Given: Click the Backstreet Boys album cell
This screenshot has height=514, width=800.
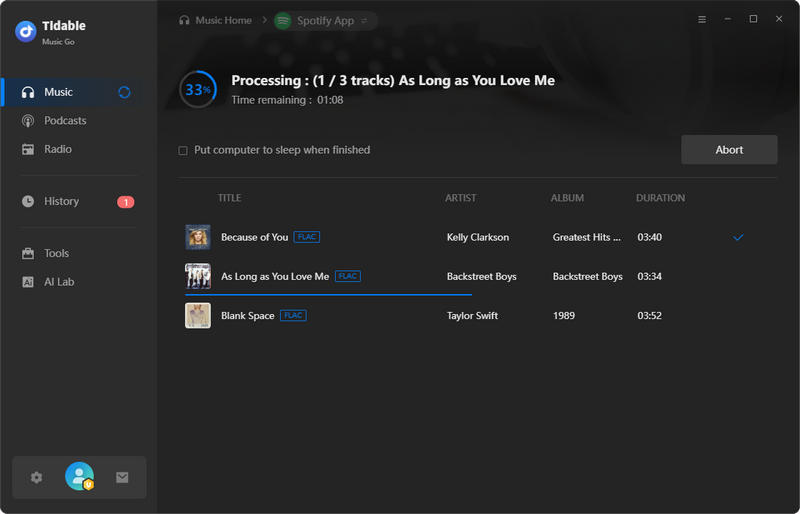Looking at the screenshot, I should (x=587, y=277).
